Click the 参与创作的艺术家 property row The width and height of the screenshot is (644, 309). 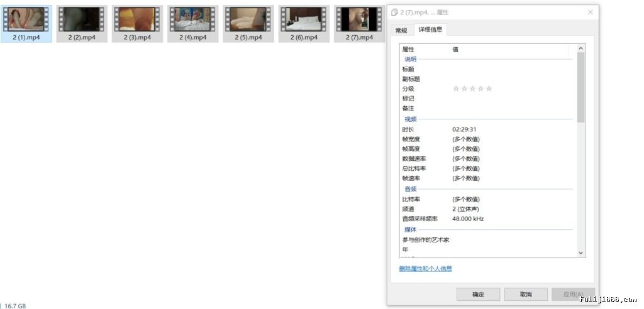click(487, 240)
